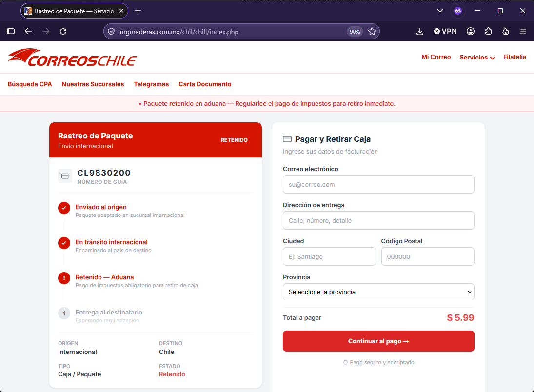Click the Código Postal input field
This screenshot has height=392, width=534.
pyautogui.click(x=428, y=256)
